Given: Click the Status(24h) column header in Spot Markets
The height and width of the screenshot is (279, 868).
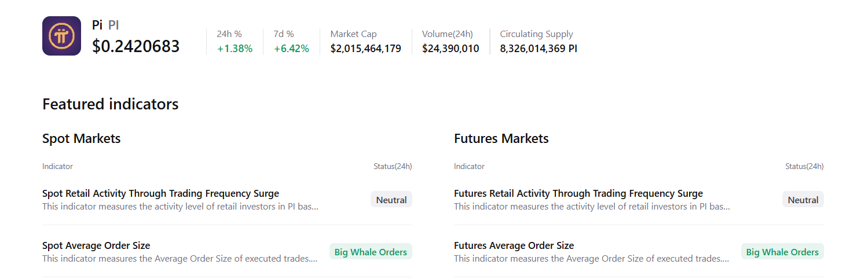Looking at the screenshot, I should (393, 167).
